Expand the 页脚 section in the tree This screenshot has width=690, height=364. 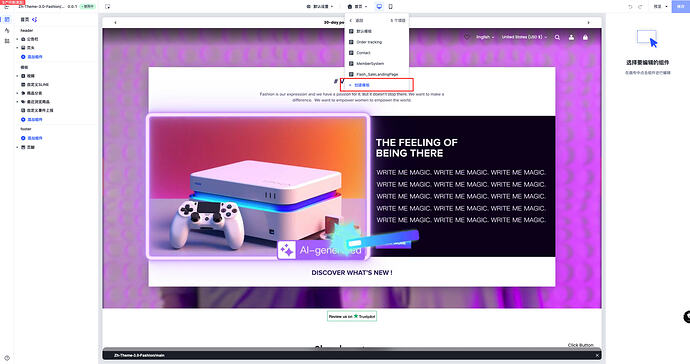tap(18, 147)
